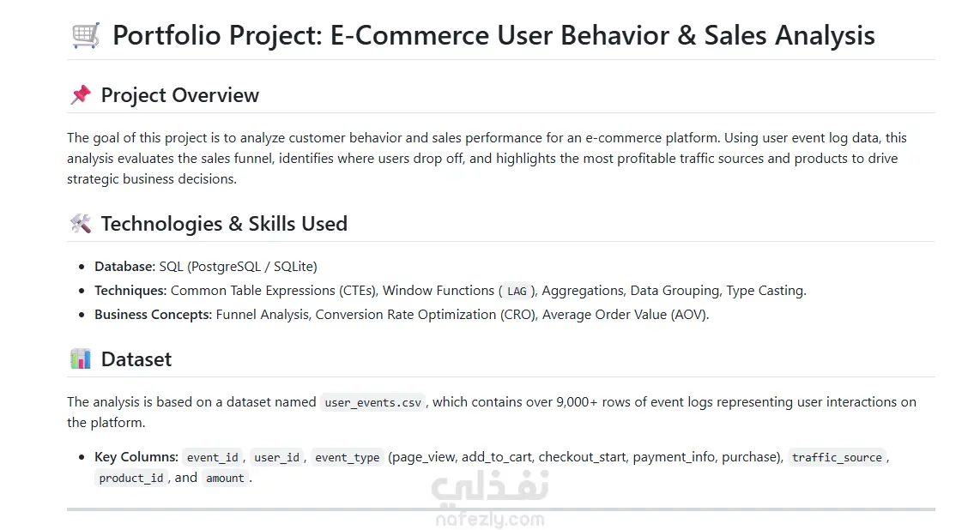Click the Business Concepts: bullet label
Image resolution: width=980 pixels, height=530 pixels.
point(153,315)
